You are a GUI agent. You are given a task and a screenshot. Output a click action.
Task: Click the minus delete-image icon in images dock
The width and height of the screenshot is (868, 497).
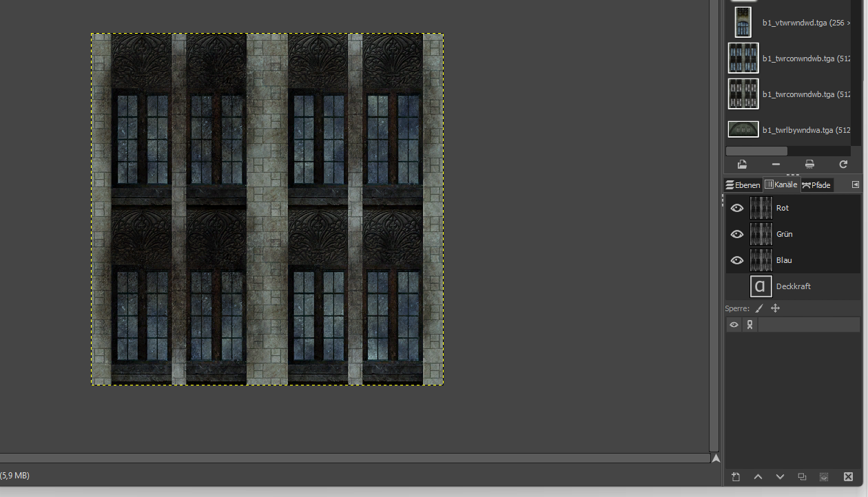[x=776, y=165]
